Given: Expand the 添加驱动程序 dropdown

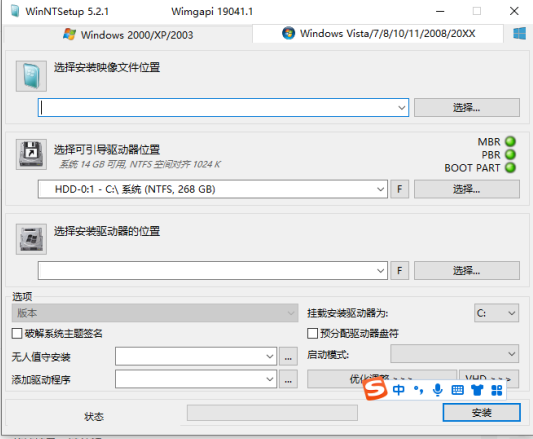Looking at the screenshot, I should 270,379.
